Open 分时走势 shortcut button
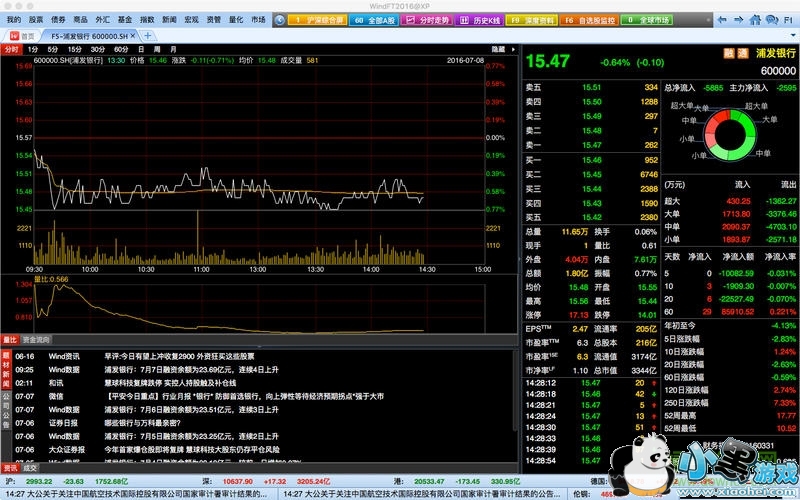Image resolution: width=800 pixels, height=500 pixels. tap(428, 20)
